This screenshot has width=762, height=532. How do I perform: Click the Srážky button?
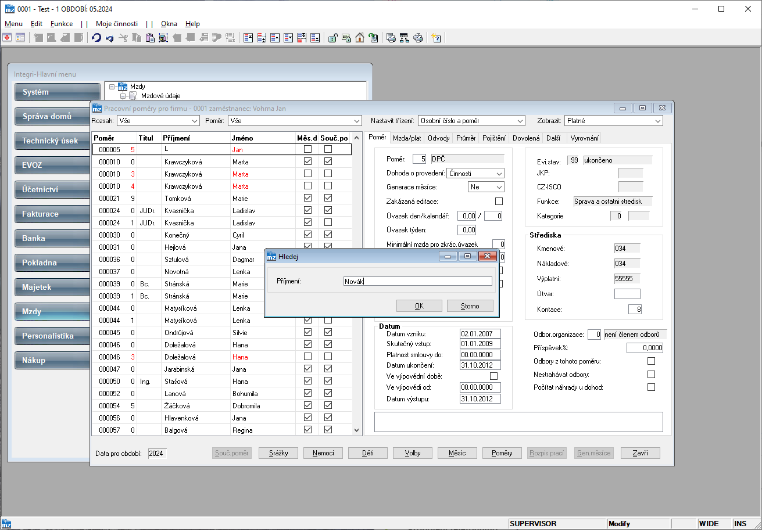(278, 453)
